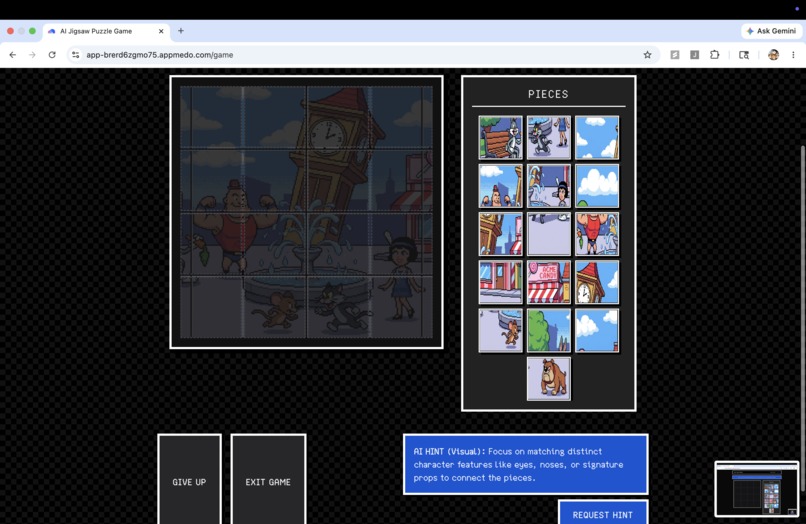Open the Extensions puzzle-piece icon

tap(715, 55)
